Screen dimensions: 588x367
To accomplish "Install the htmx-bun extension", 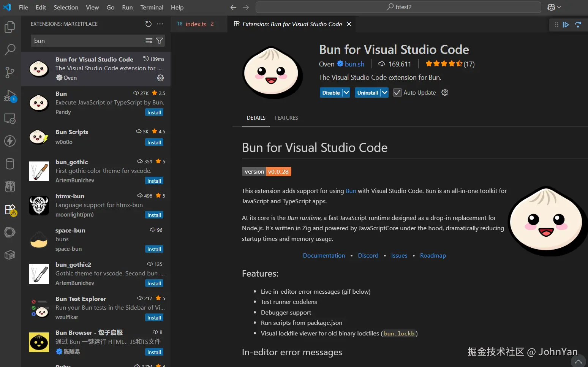I will [154, 215].
